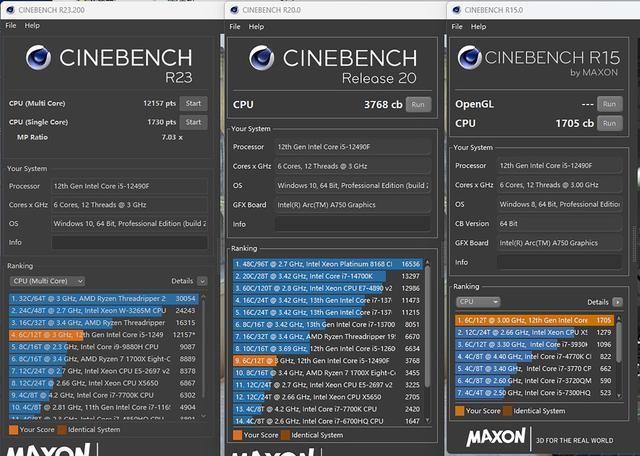The height and width of the screenshot is (456, 640).
Task: Select R23 highlighted row Core i5-1249 12157
Action: (104, 335)
